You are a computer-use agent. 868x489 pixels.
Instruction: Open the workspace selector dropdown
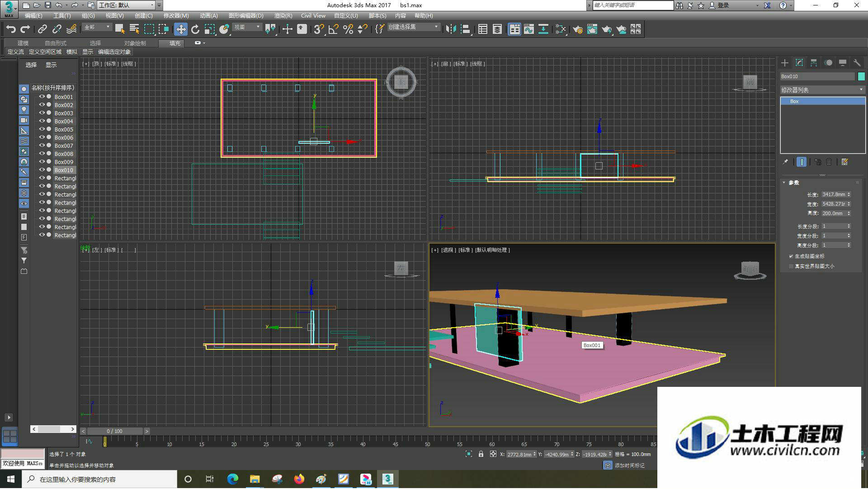tap(126, 5)
